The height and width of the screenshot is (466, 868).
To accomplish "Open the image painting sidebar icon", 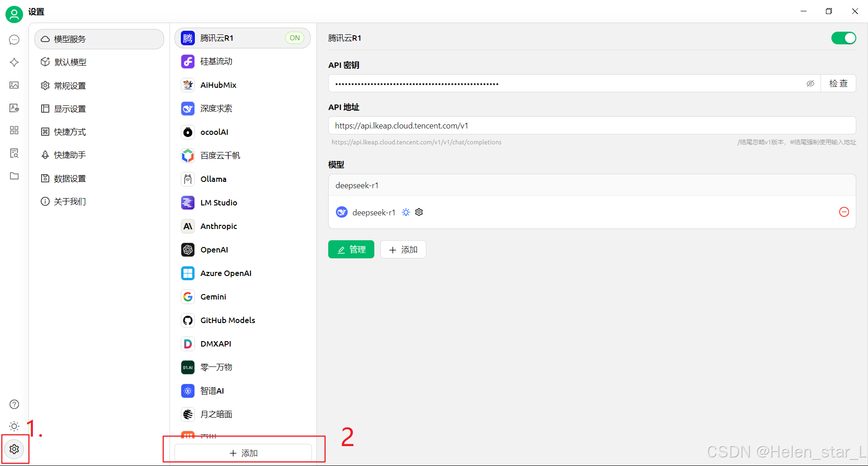I will pyautogui.click(x=14, y=85).
